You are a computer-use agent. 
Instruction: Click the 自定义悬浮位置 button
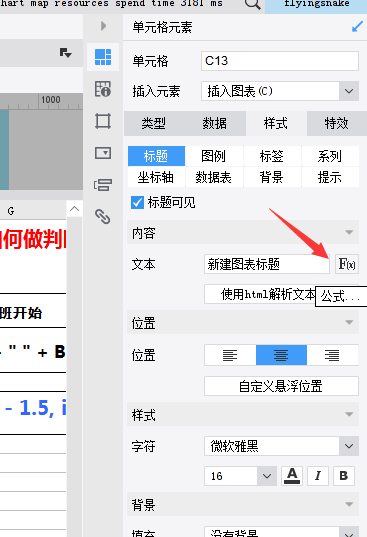tap(281, 386)
